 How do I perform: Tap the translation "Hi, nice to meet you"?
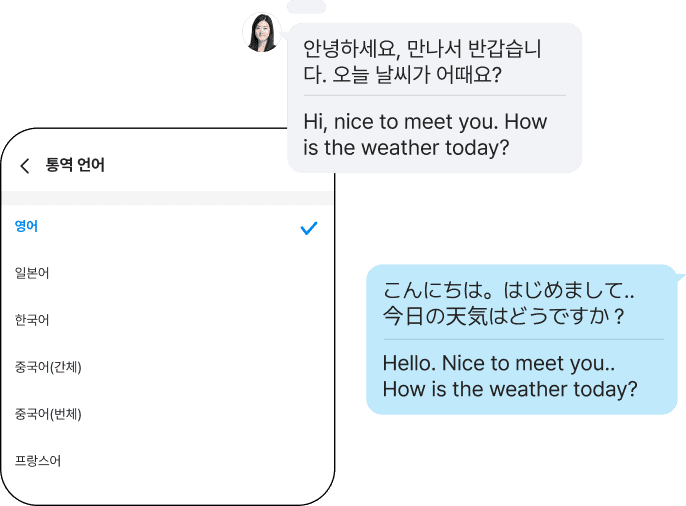point(425,135)
